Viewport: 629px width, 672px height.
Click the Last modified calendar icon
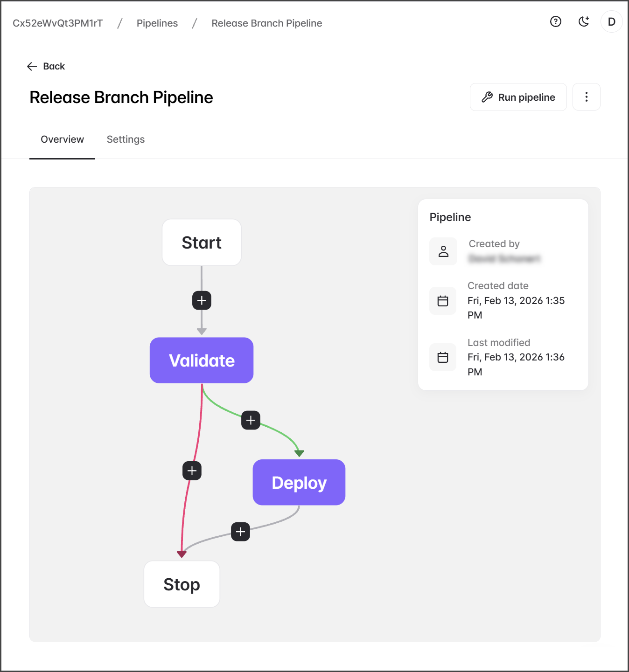click(x=443, y=357)
